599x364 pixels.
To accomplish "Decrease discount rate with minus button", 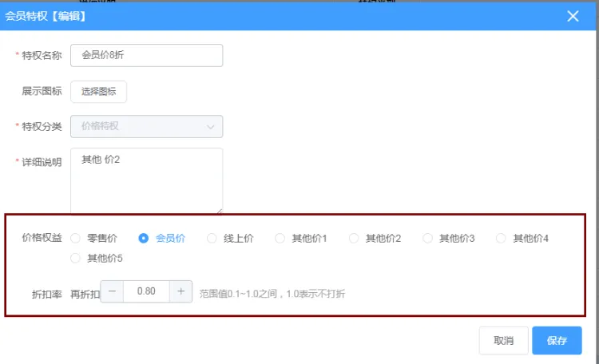I will [x=112, y=291].
